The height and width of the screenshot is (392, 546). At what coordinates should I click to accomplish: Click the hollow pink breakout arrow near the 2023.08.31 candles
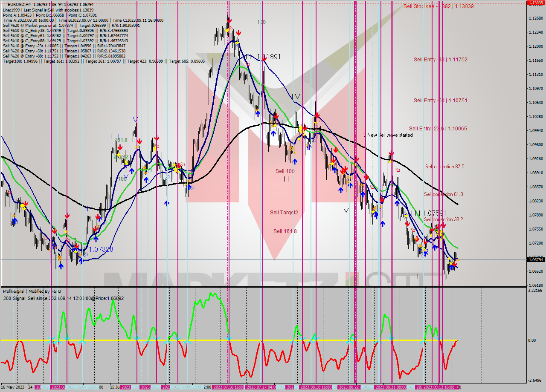coord(398,170)
